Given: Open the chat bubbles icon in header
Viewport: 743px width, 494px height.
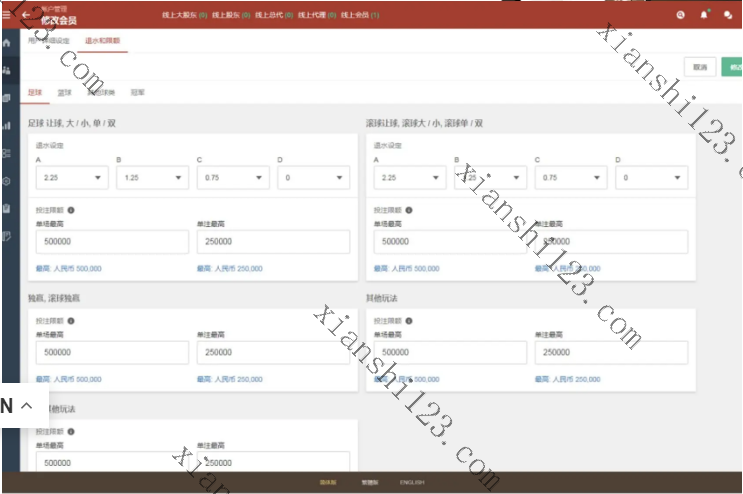Looking at the screenshot, I should [728, 15].
